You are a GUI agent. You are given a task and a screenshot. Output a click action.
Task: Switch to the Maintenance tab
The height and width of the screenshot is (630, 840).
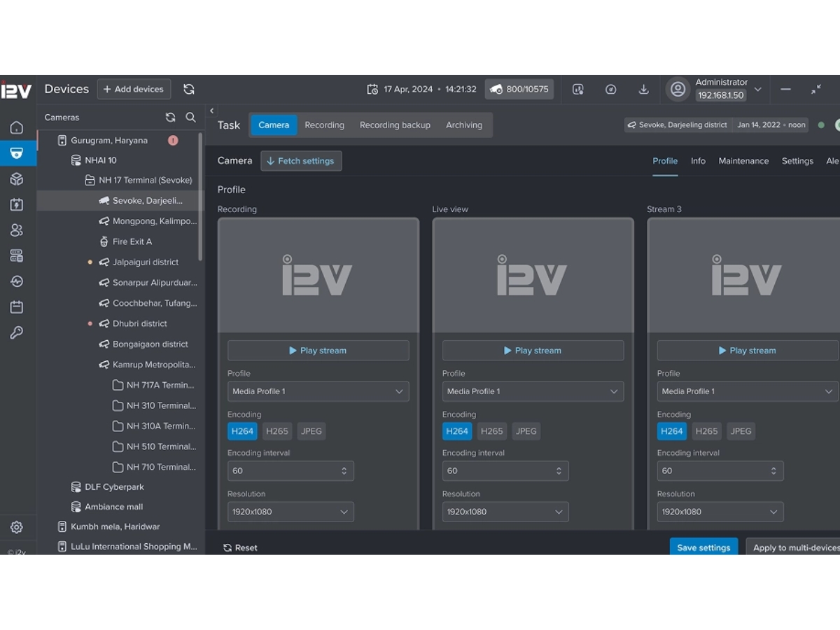click(x=743, y=161)
